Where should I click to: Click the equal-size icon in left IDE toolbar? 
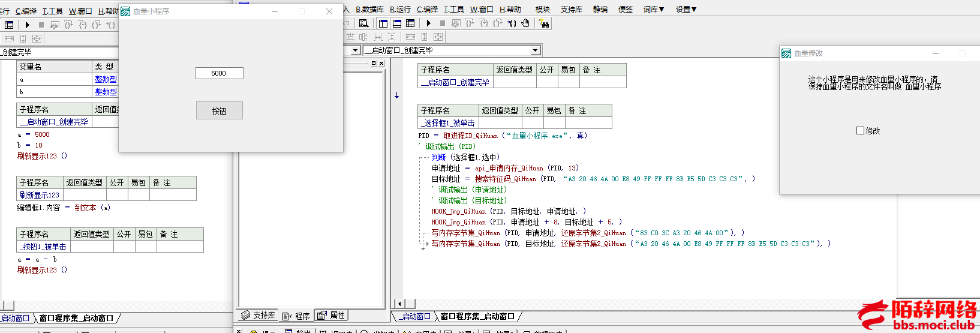(x=37, y=38)
